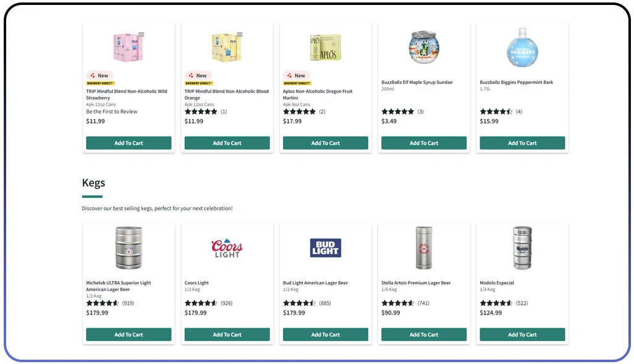Add BuzzBallz Elf Maple Syrup Sundae to cart
The width and height of the screenshot is (634, 364).
(x=423, y=143)
